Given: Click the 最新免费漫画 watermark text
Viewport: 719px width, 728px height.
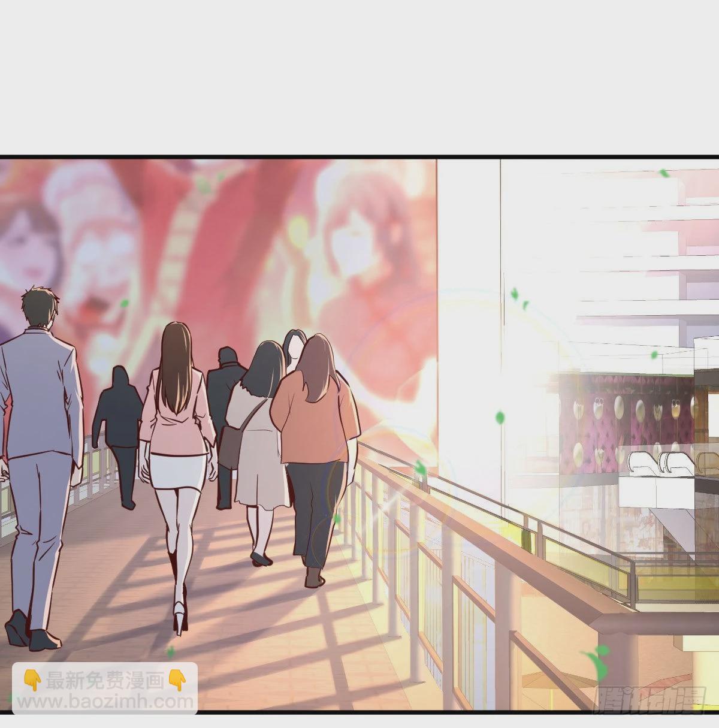Looking at the screenshot, I should tap(105, 679).
